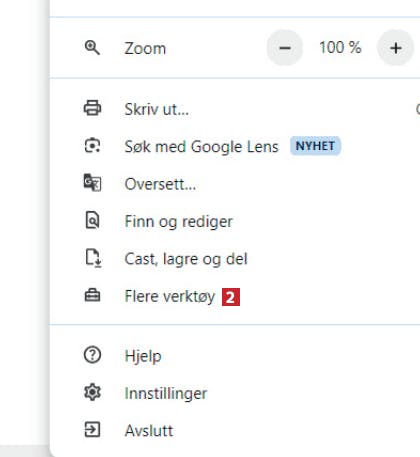420x457 pixels.
Task: Click the Google Lens camera icon
Action: pos(92,146)
